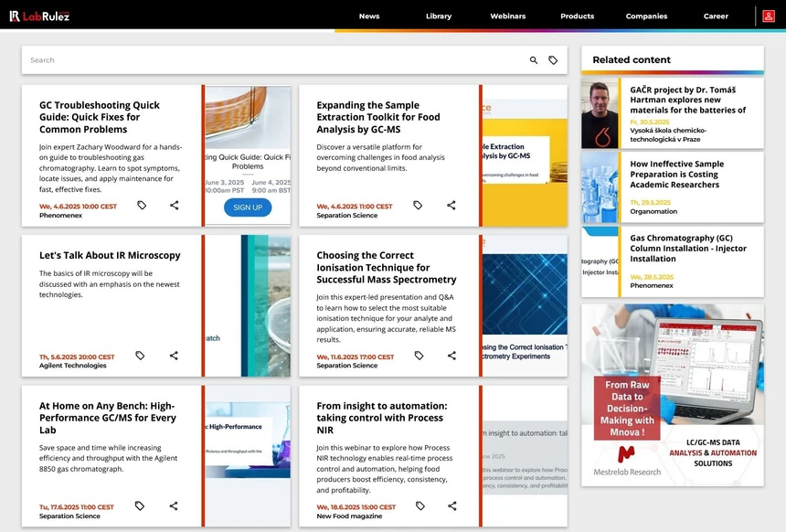This screenshot has width=786, height=532.
Task: Open Let's Talk About IR Microscopy title
Action: (x=110, y=255)
